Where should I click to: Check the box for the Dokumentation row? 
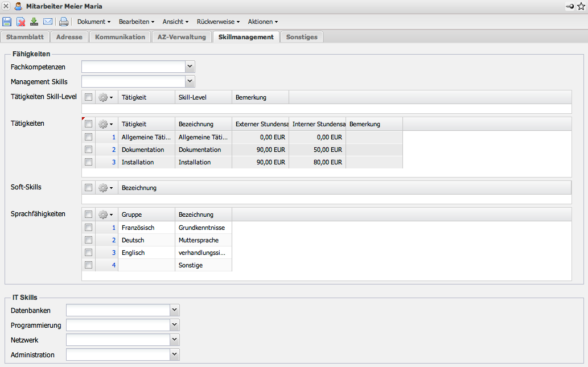tap(88, 150)
